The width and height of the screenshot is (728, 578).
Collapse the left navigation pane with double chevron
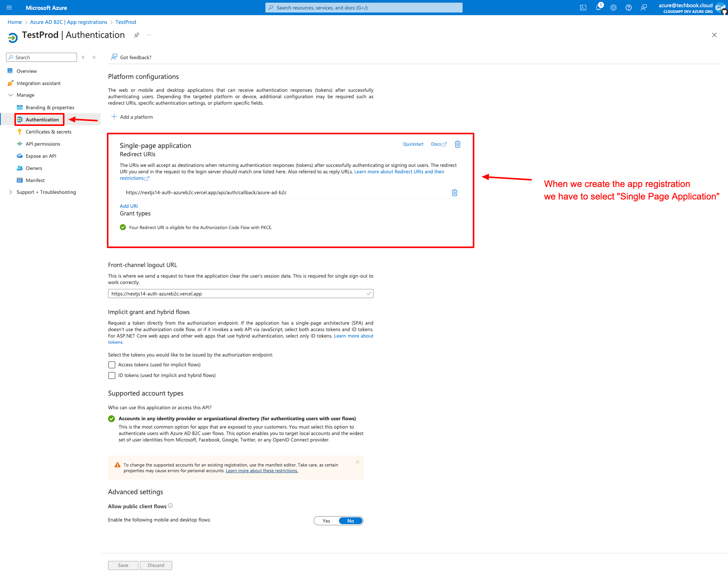pyautogui.click(x=94, y=57)
